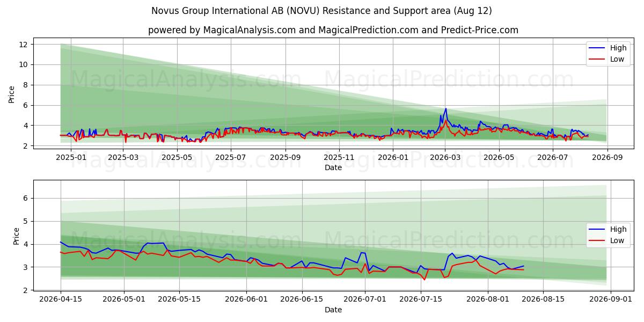Click the '2026-07-15' tick label

(x=420, y=299)
